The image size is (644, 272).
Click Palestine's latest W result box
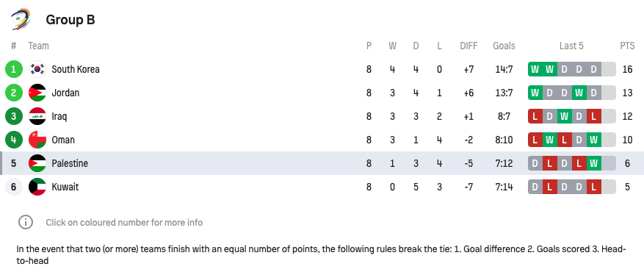tap(593, 163)
